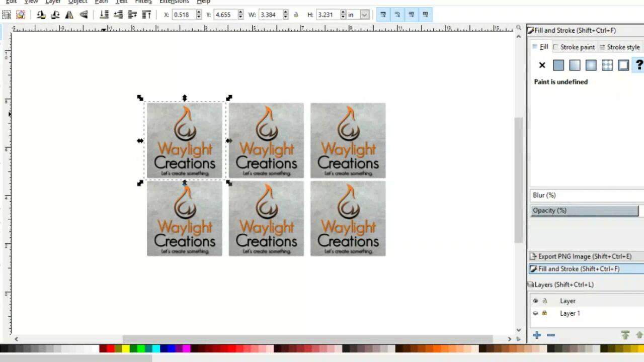644x362 pixels.
Task: Select the 'Layer 1' row text
Action: point(570,313)
